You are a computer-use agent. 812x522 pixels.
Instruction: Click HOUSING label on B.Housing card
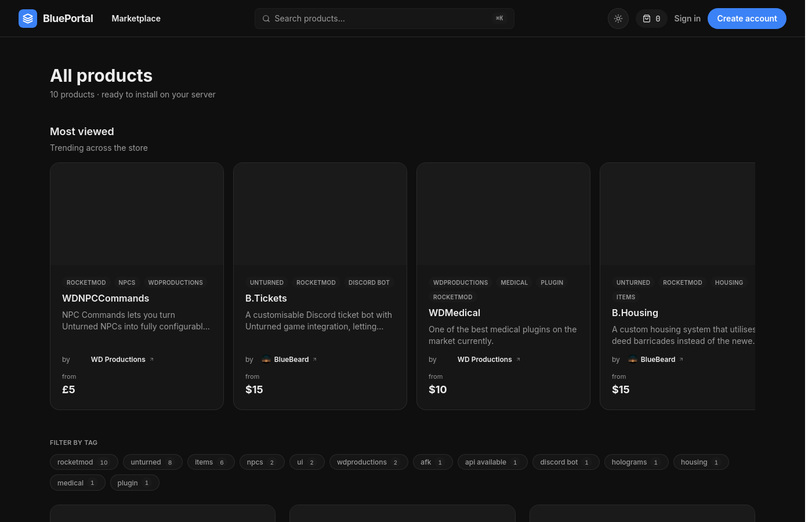tap(729, 282)
